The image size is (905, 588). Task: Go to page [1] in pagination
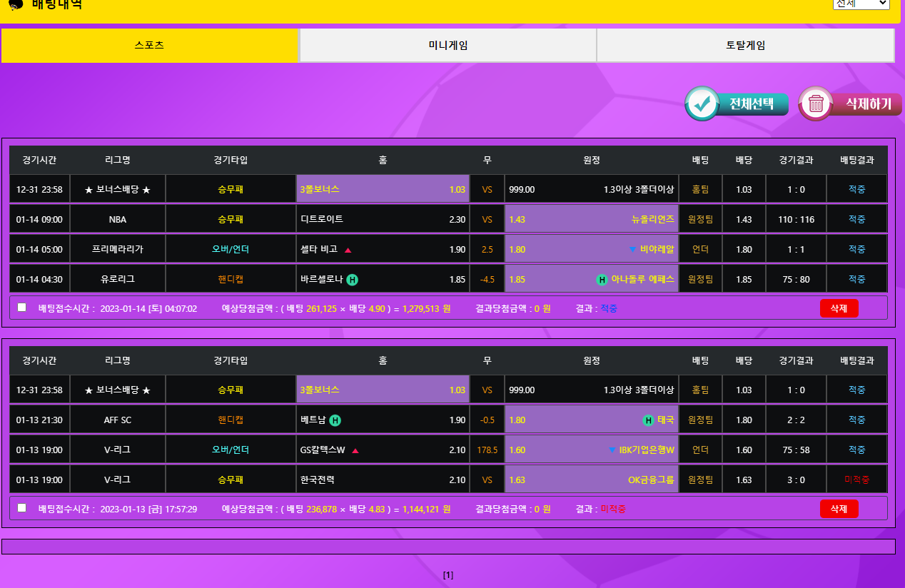coord(448,575)
